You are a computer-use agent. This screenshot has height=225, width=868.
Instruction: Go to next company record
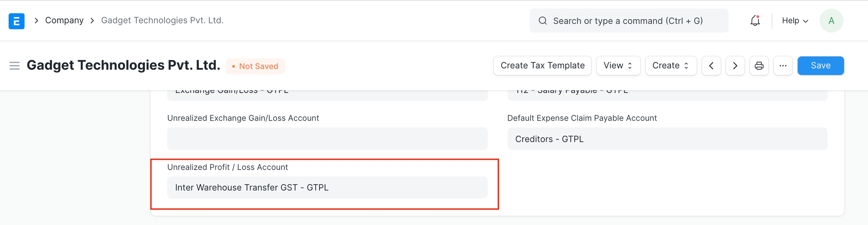tap(735, 66)
